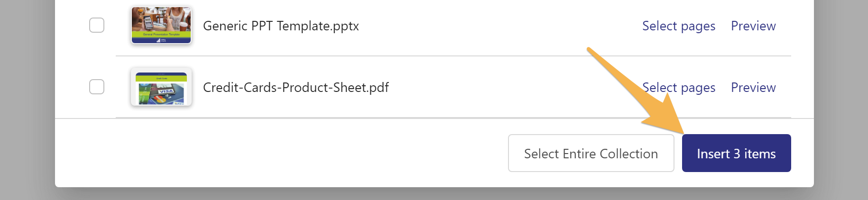The width and height of the screenshot is (868, 200).
Task: Click the dimmed backdrop right of the dialog
Action: [x=840, y=95]
